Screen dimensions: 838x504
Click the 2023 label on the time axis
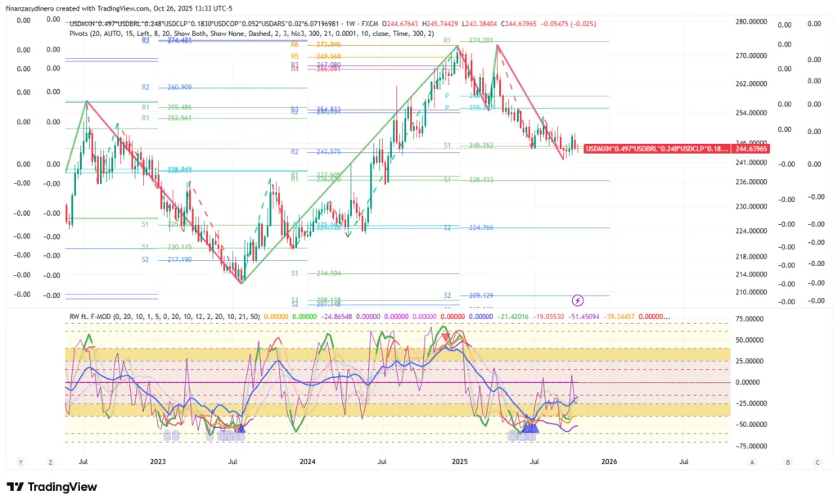pyautogui.click(x=159, y=462)
